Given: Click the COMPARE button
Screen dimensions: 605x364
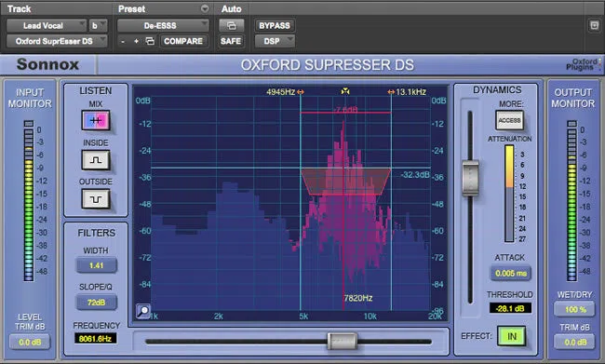Looking at the screenshot, I should click(183, 41).
